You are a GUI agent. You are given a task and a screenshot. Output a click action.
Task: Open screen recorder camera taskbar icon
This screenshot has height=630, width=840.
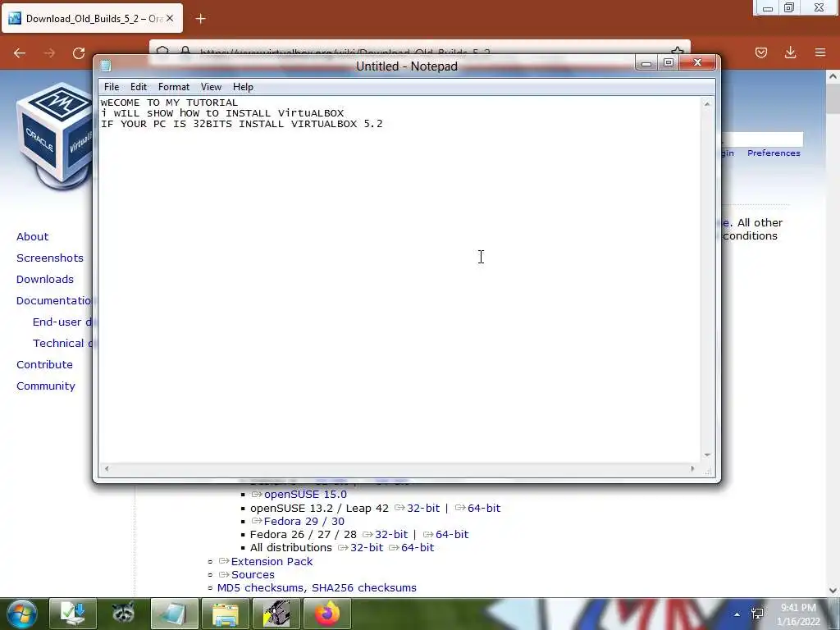tap(276, 614)
